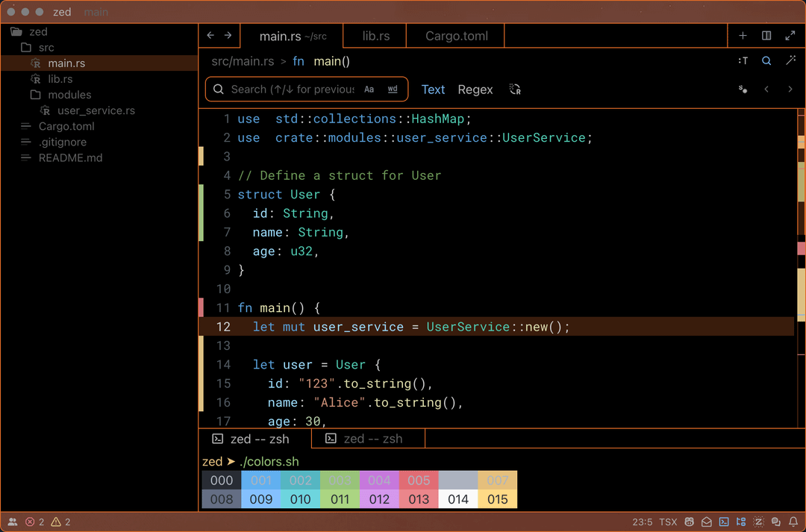Click the plus icon in tab bar
Viewport: 806px width, 532px height.
pos(743,36)
